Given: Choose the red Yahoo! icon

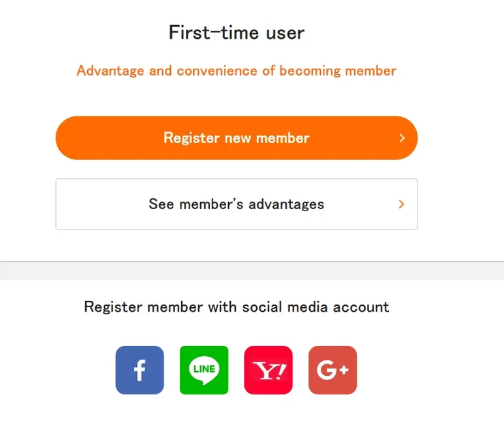Looking at the screenshot, I should (268, 370).
